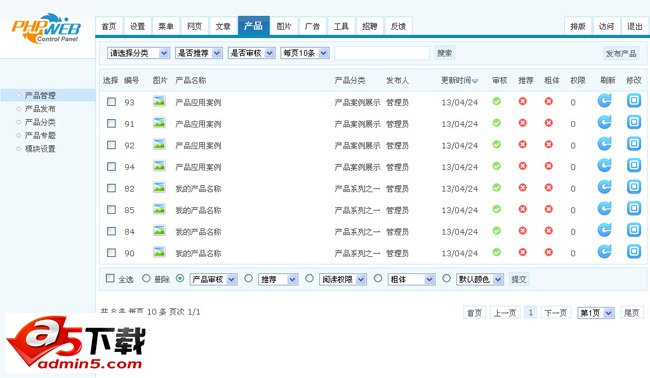Open edit icon for product row 85

[634, 208]
